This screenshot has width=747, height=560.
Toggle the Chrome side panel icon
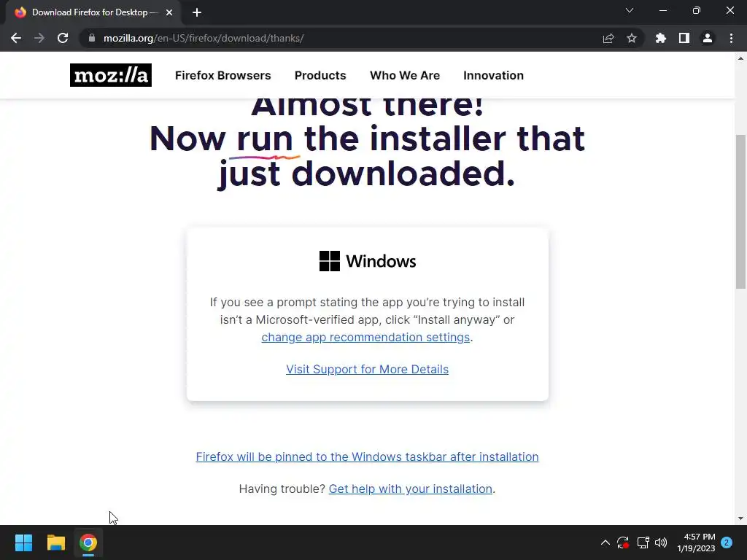pos(684,38)
